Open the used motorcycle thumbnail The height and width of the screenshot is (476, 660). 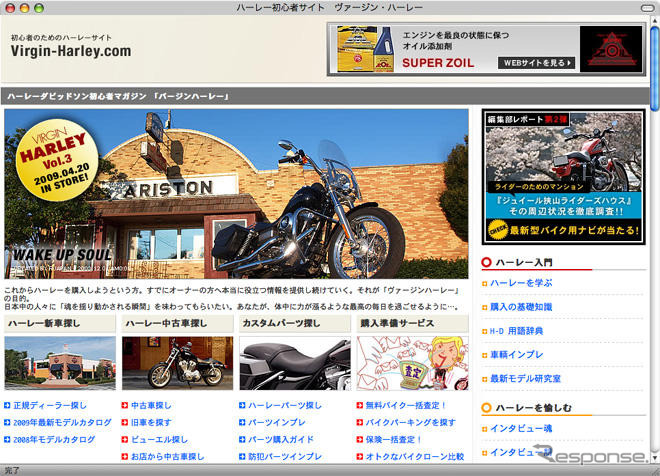177,363
